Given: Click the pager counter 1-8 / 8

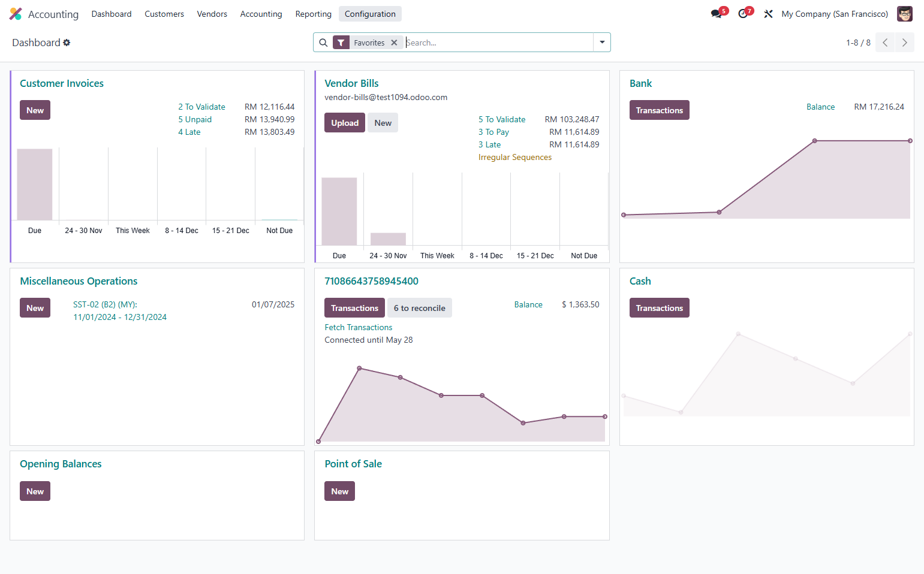Looking at the screenshot, I should 858,43.
